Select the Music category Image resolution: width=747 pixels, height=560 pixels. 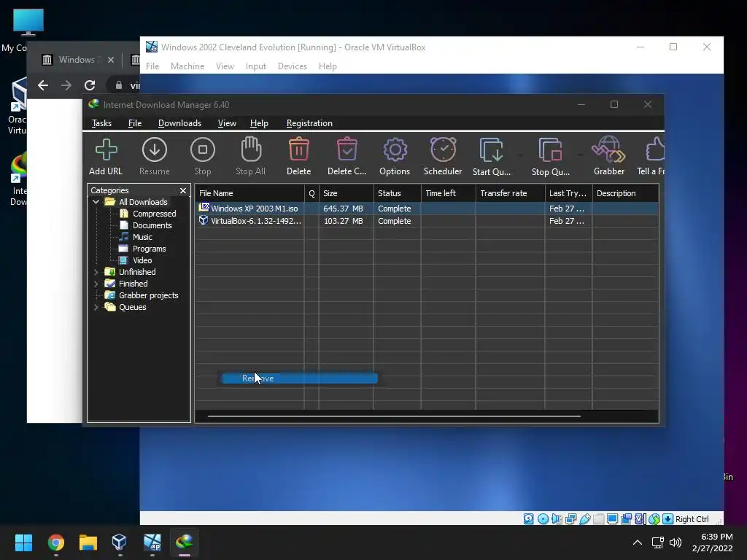click(142, 237)
